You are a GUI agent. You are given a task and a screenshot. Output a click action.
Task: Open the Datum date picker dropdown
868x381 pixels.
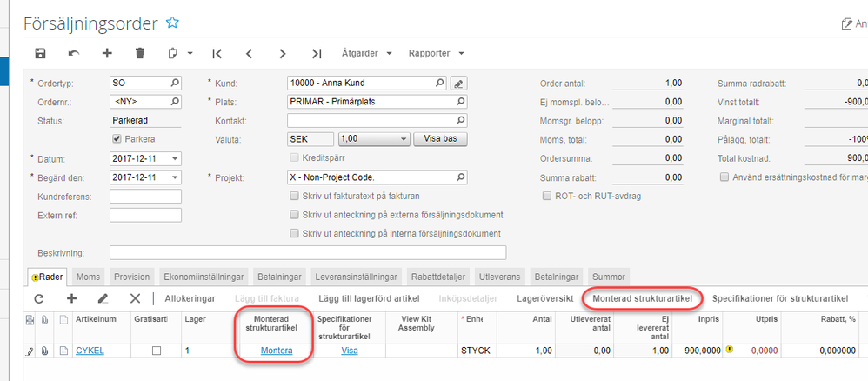[176, 158]
